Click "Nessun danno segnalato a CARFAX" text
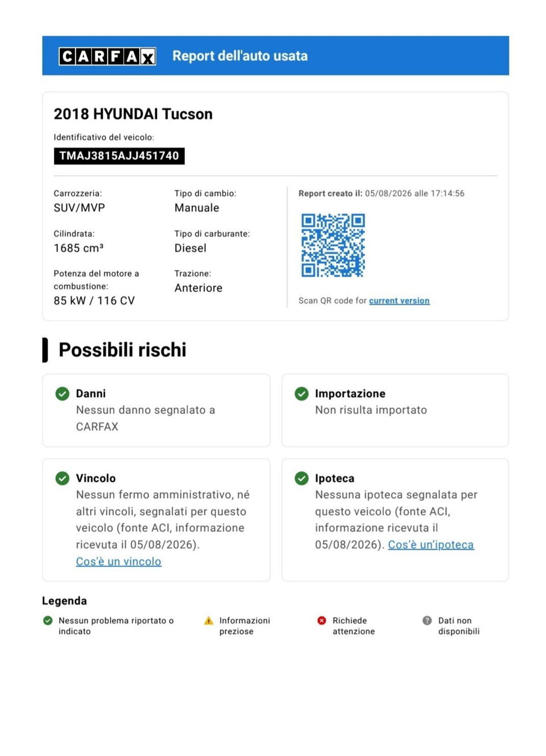The image size is (546, 756). click(x=146, y=418)
